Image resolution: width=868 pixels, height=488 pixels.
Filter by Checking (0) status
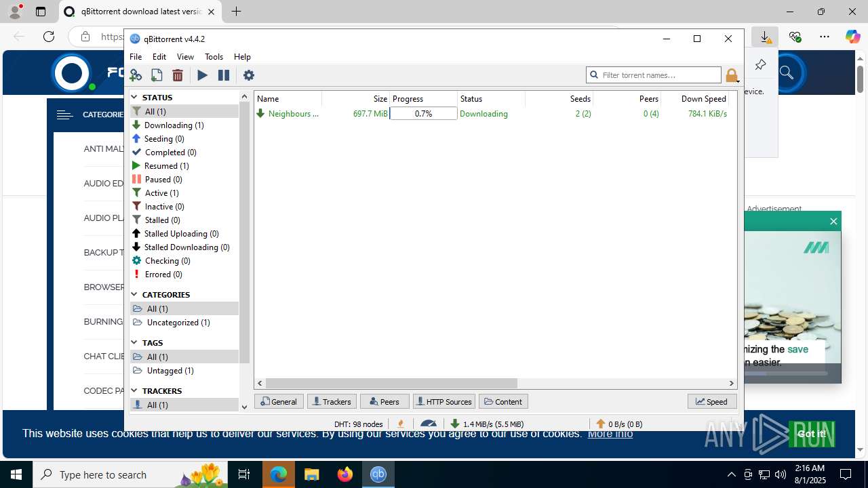(x=184, y=260)
